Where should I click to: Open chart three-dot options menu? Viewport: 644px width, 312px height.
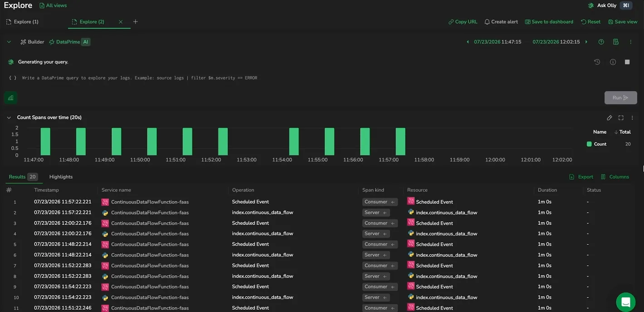click(632, 117)
